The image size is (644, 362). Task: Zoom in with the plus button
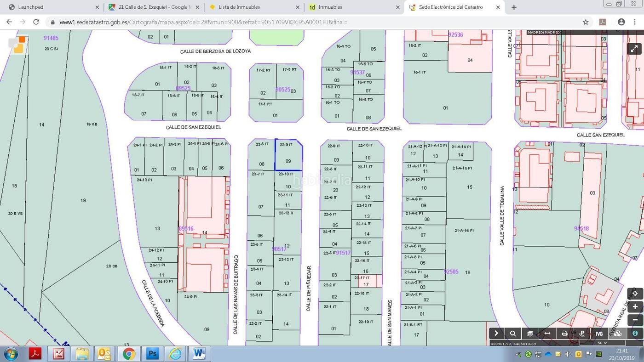[635, 306]
